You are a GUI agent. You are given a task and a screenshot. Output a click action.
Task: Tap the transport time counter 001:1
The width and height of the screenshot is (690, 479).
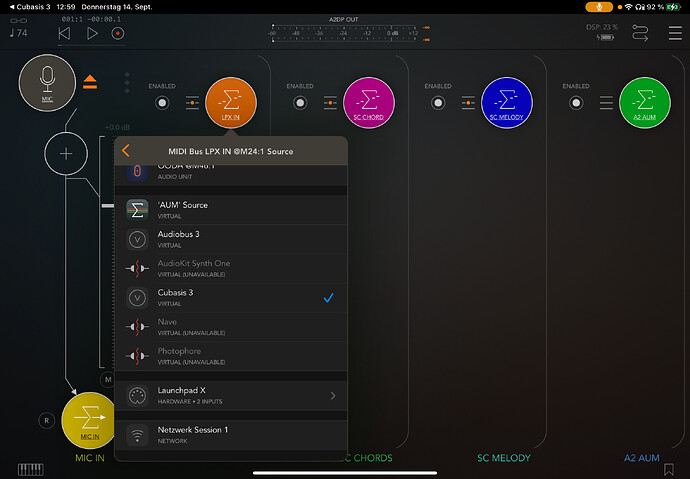pyautogui.click(x=91, y=19)
